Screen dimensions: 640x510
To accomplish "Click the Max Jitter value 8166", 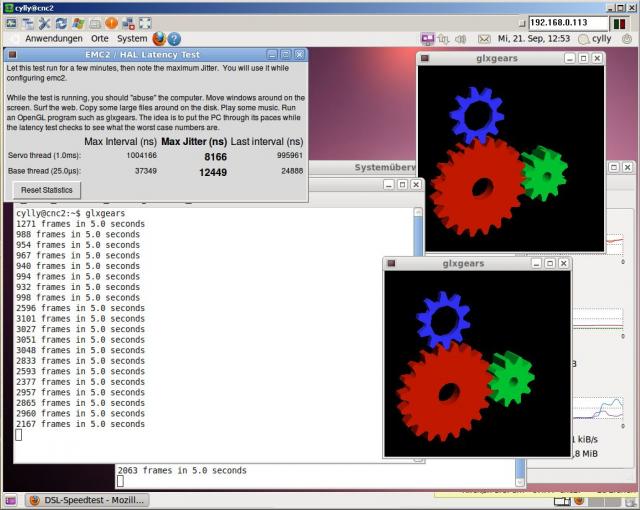I will 216,157.
